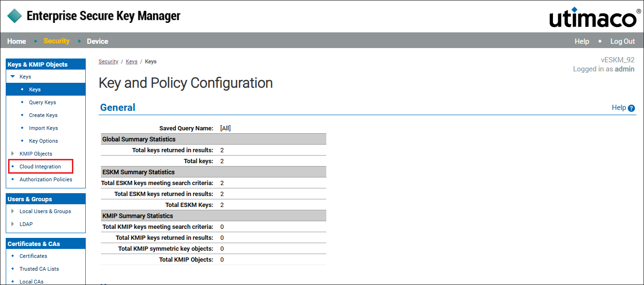Click the Utimaco logo
The width and height of the screenshot is (644, 285).
[x=594, y=17]
